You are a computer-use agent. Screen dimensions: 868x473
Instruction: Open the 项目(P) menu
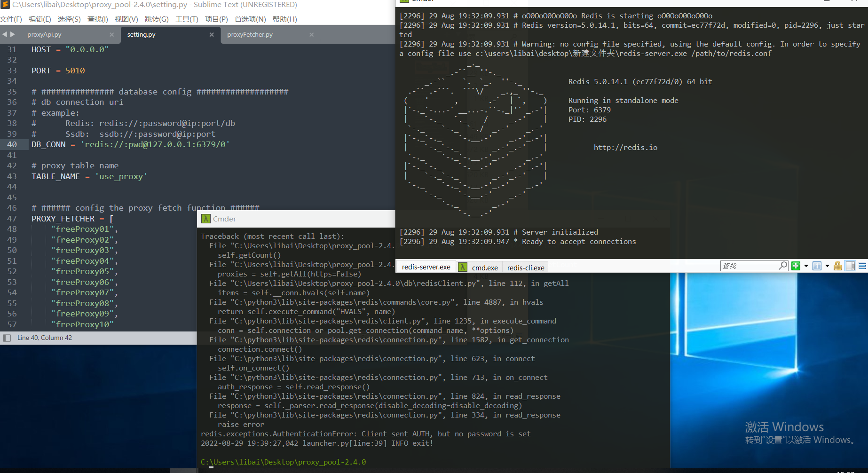[216, 19]
